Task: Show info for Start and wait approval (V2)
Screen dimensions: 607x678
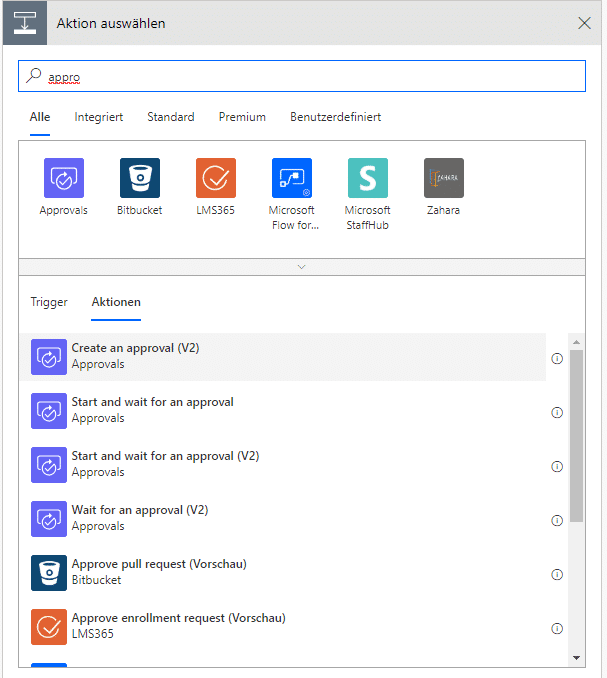Action: 557,467
